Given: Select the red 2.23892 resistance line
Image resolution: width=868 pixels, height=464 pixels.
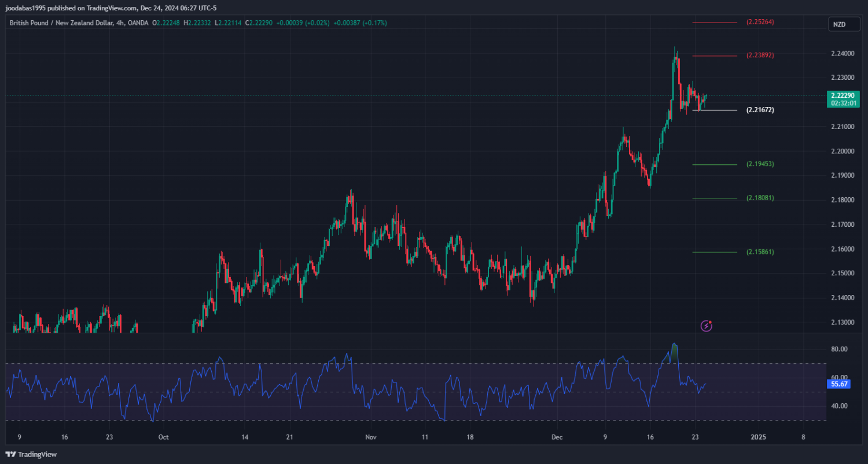Looking at the screenshot, I should (715, 56).
